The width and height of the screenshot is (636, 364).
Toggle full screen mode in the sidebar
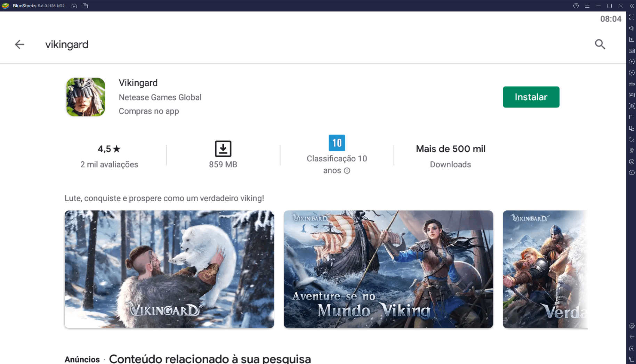tap(632, 17)
